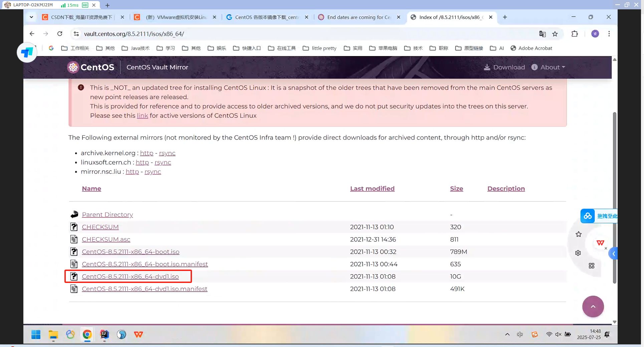Image resolution: width=644 pixels, height=347 pixels.
Task: Sort listing by Last modified column
Action: (372, 189)
